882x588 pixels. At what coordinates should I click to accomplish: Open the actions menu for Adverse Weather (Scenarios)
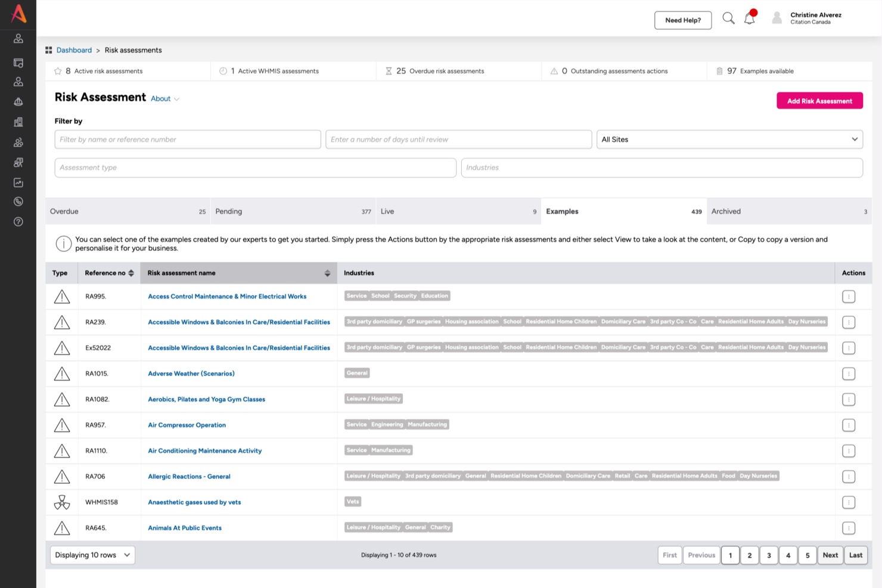pos(849,374)
